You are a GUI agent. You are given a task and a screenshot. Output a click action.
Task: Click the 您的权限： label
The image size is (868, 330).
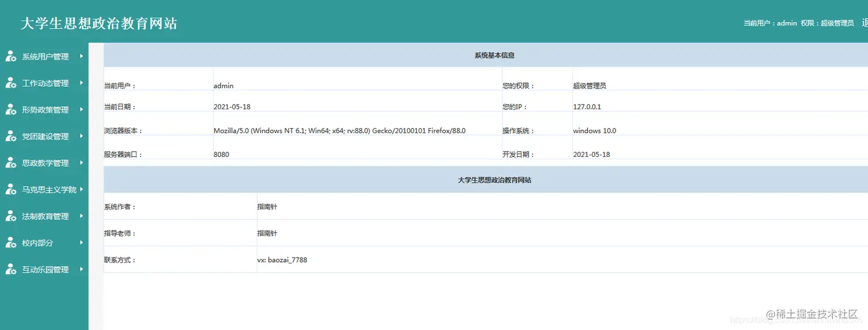(518, 86)
